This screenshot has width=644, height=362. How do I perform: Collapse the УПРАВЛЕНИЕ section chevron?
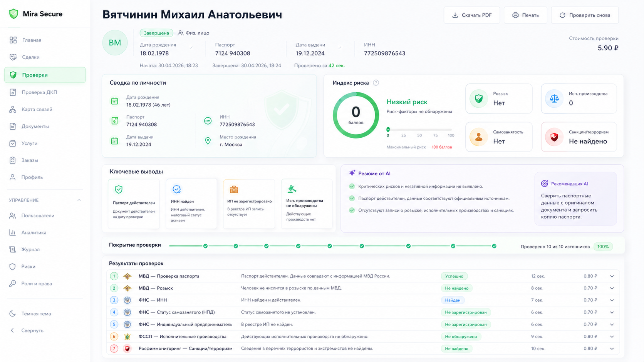(x=79, y=200)
